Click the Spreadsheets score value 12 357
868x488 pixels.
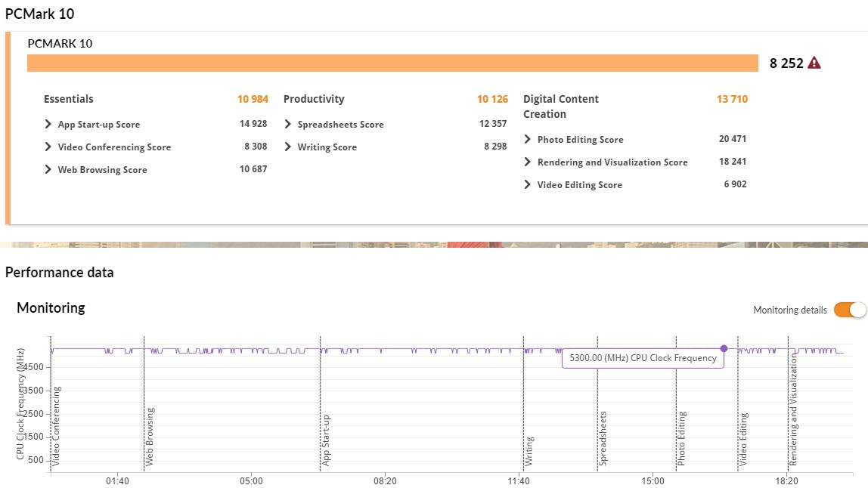coord(493,124)
